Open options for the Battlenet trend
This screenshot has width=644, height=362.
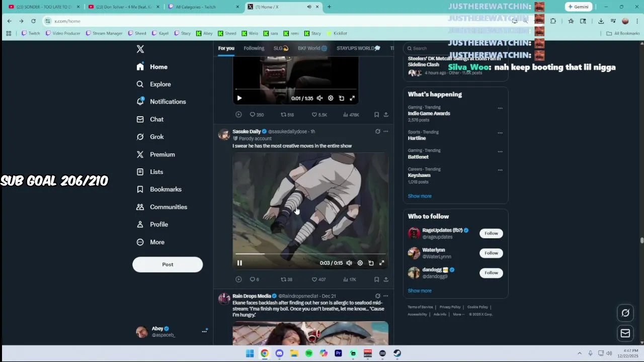click(500, 151)
